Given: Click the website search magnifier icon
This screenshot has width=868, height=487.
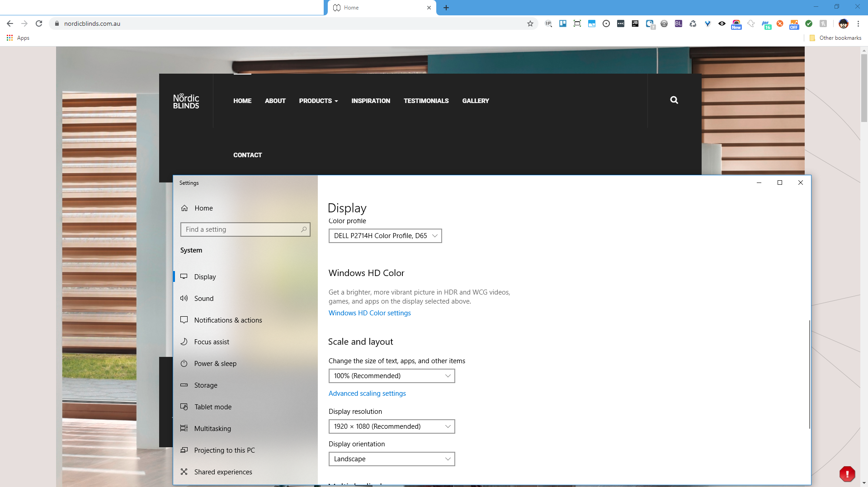Looking at the screenshot, I should click(674, 100).
